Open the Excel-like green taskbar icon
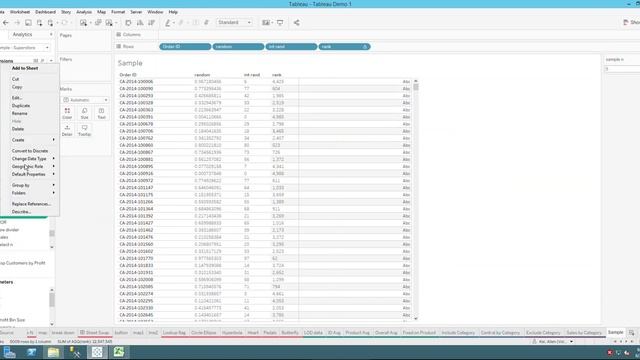Viewport: 640px width, 360px height. (119, 352)
